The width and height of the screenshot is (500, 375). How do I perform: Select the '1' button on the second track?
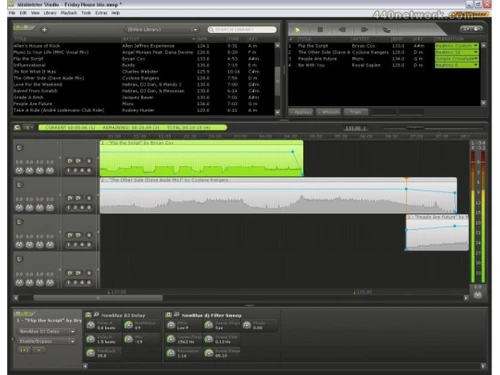(68, 207)
